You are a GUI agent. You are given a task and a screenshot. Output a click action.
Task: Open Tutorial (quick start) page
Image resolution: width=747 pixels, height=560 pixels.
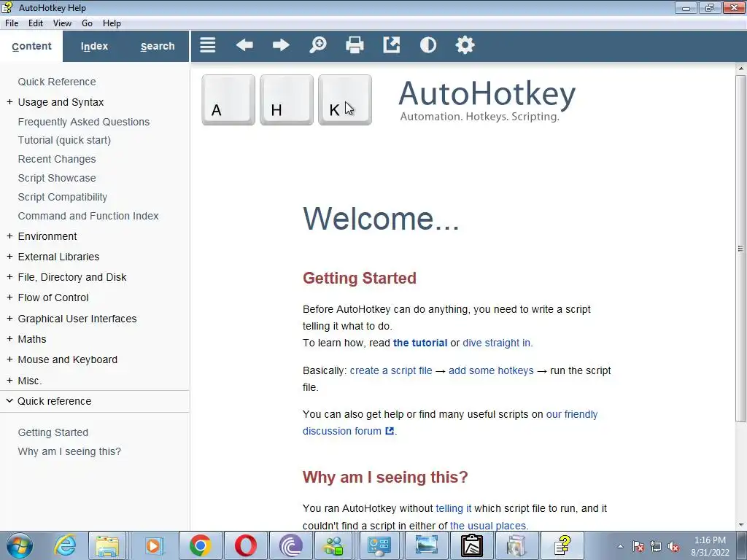pos(64,141)
